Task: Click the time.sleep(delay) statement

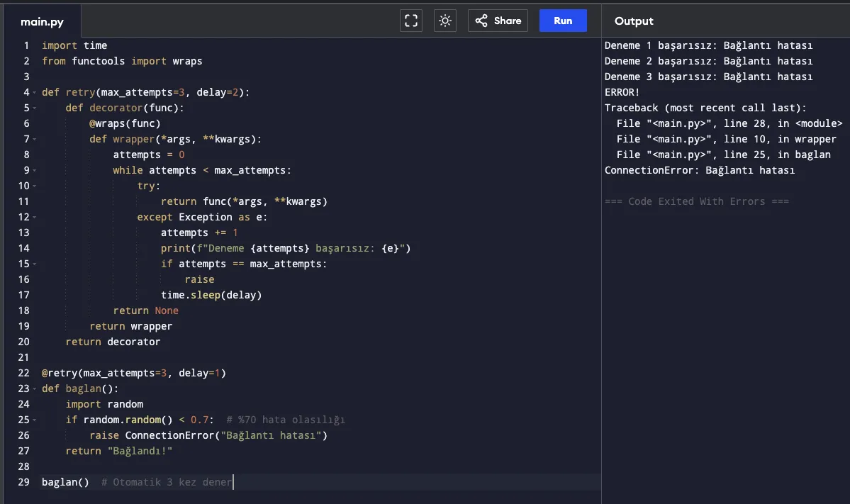Action: click(x=211, y=295)
